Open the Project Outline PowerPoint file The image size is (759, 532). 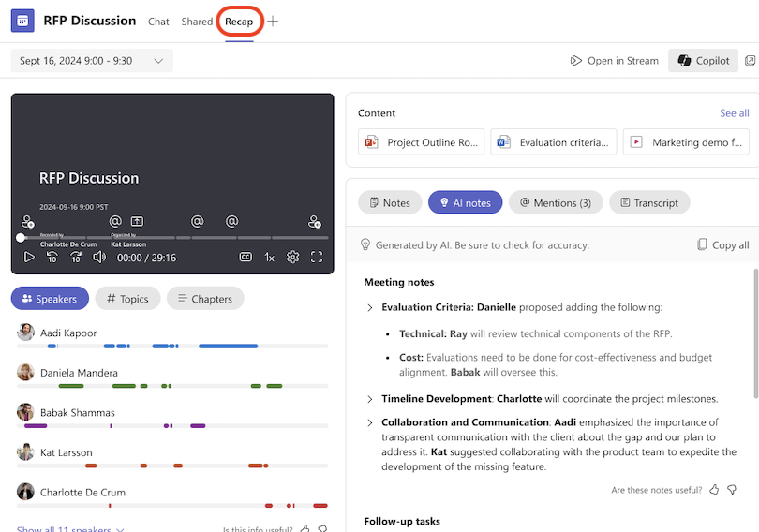pos(422,142)
